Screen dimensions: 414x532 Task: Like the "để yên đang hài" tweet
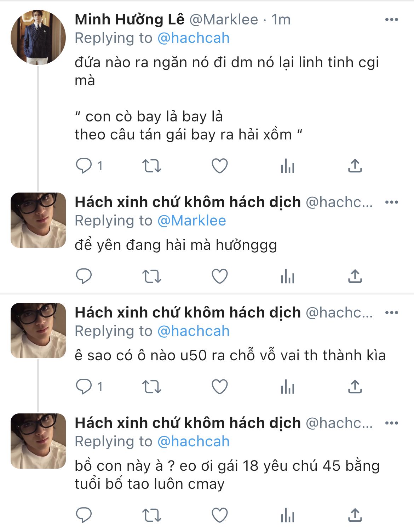coord(219,276)
